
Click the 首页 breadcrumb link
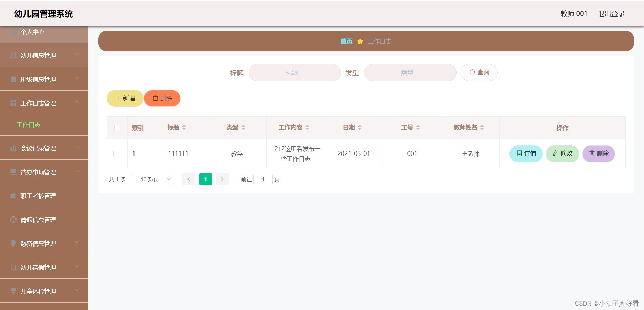tap(346, 41)
